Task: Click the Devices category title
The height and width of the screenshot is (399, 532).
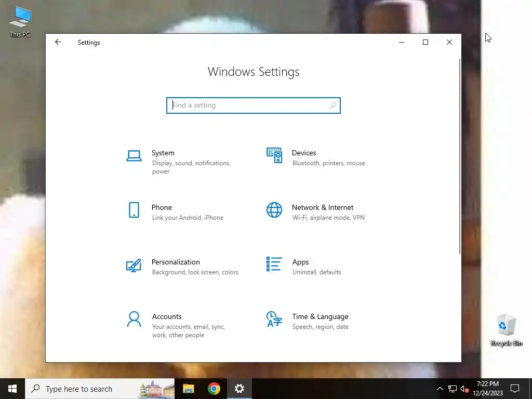Action: tap(304, 153)
